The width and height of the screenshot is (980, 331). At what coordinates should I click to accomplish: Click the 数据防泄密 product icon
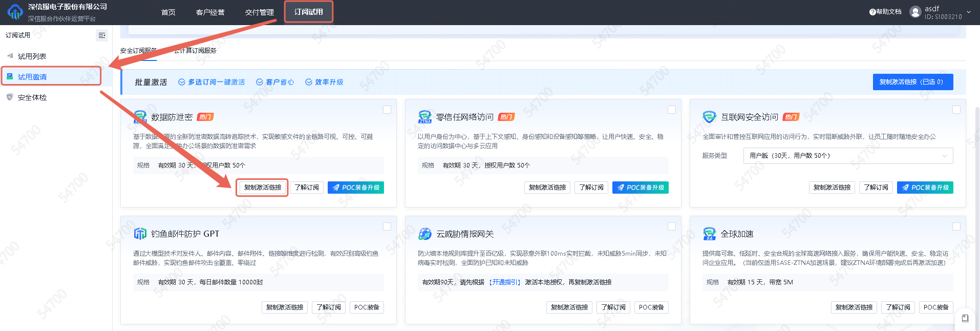(140, 117)
